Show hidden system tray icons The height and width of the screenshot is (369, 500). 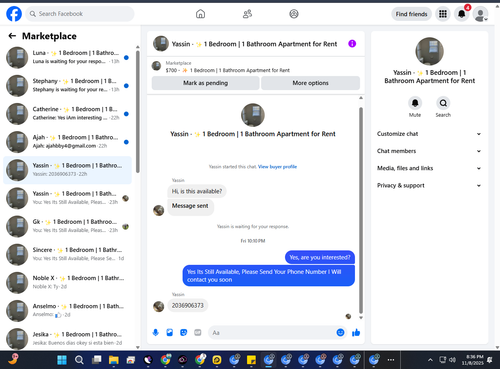point(430,360)
